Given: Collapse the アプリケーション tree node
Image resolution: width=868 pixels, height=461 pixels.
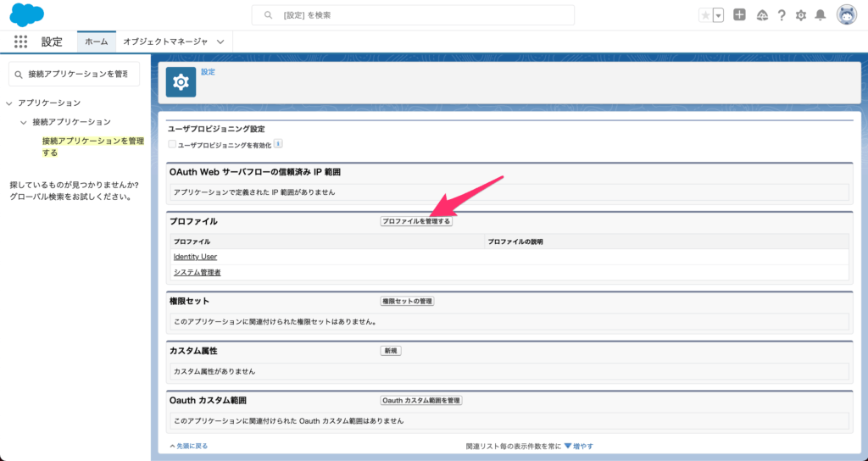Looking at the screenshot, I should 8,103.
